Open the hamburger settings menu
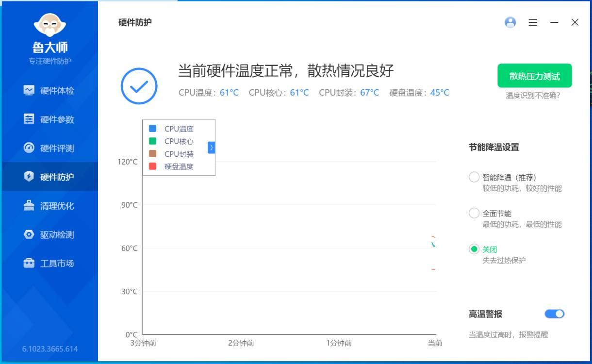The height and width of the screenshot is (364, 592). 532,22
